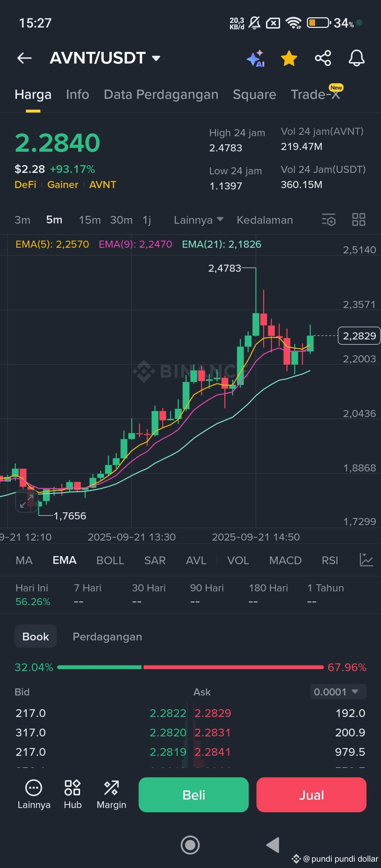The height and width of the screenshot is (868, 381).
Task: Select the 15m timeframe
Action: [x=90, y=220]
